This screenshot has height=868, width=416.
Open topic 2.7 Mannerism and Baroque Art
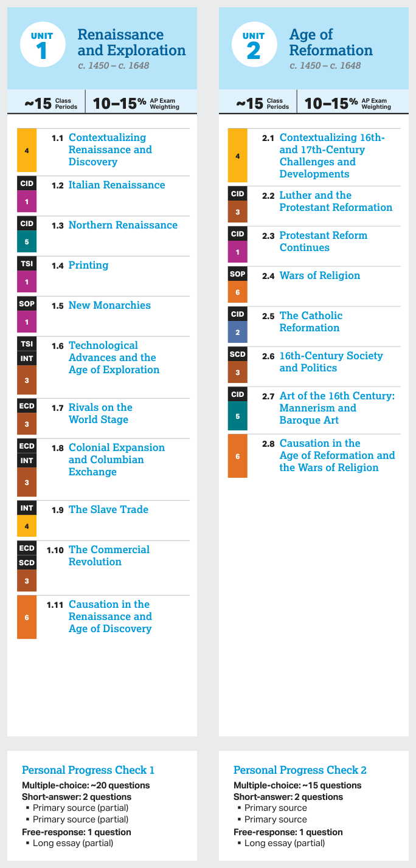[x=338, y=408]
